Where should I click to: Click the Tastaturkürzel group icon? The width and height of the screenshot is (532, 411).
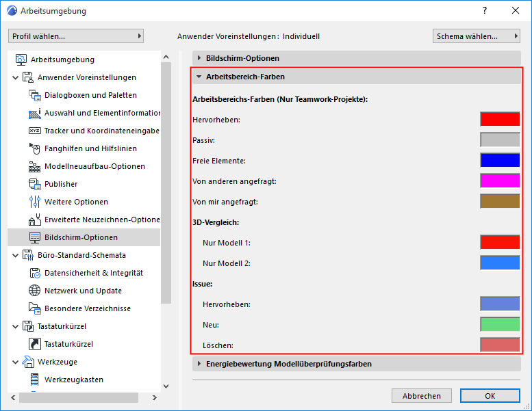28,326
